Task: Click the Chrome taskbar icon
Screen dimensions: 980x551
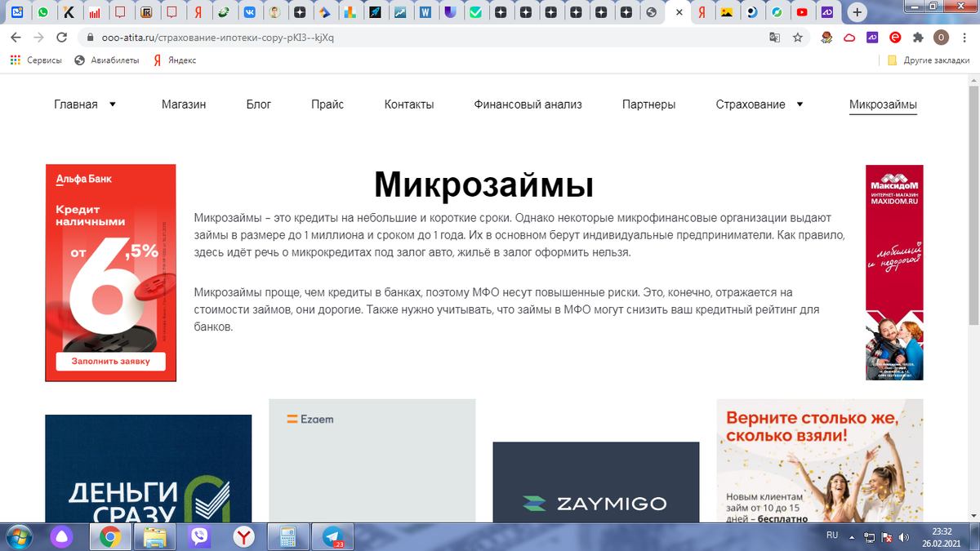Action: coord(111,536)
